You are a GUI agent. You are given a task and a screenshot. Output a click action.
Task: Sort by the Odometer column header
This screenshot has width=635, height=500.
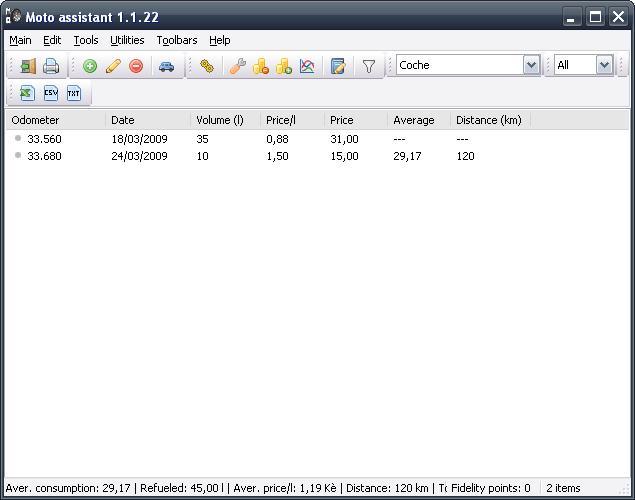click(56, 120)
